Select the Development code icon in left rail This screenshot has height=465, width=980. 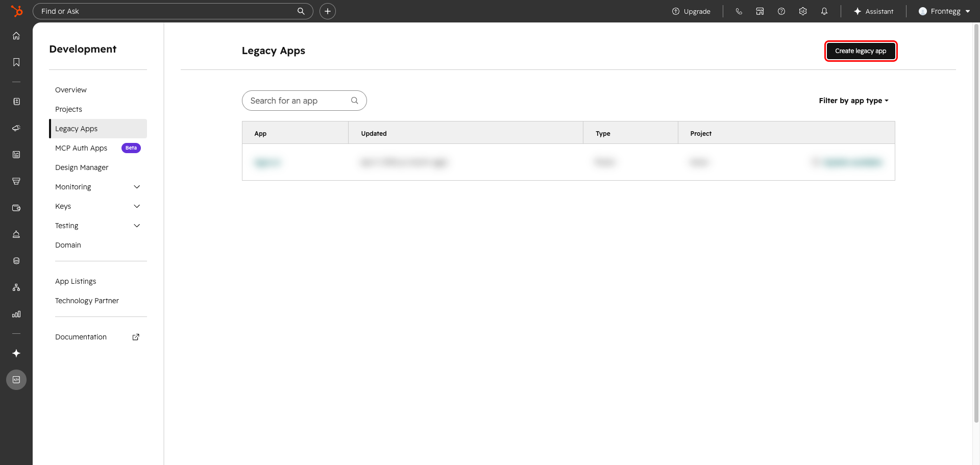pos(16,380)
